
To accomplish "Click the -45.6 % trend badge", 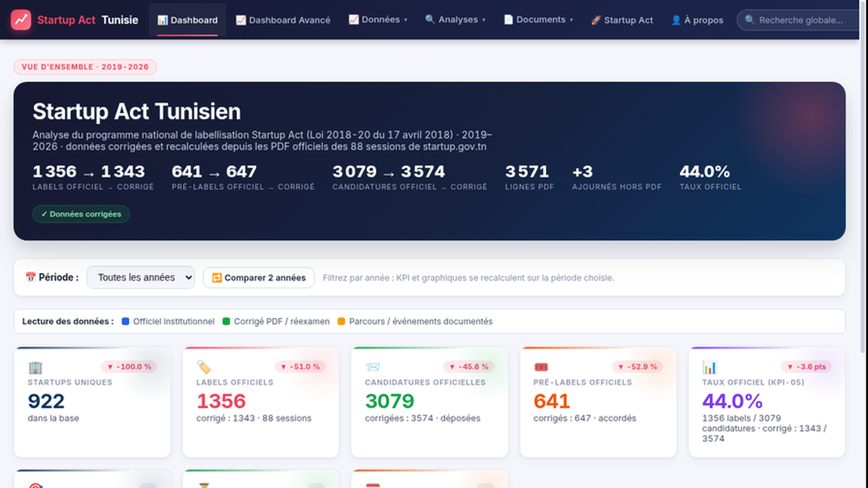I will click(468, 367).
